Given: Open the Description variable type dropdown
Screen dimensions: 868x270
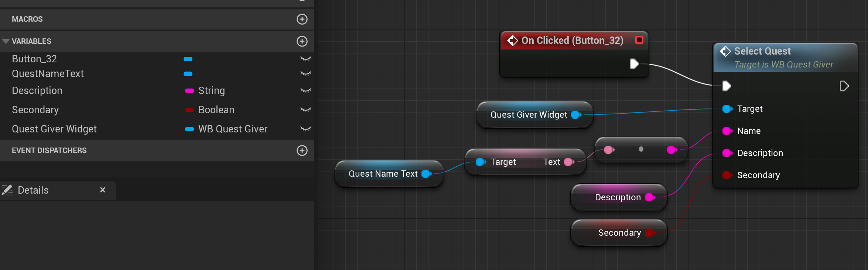Looking at the screenshot, I should [x=211, y=91].
